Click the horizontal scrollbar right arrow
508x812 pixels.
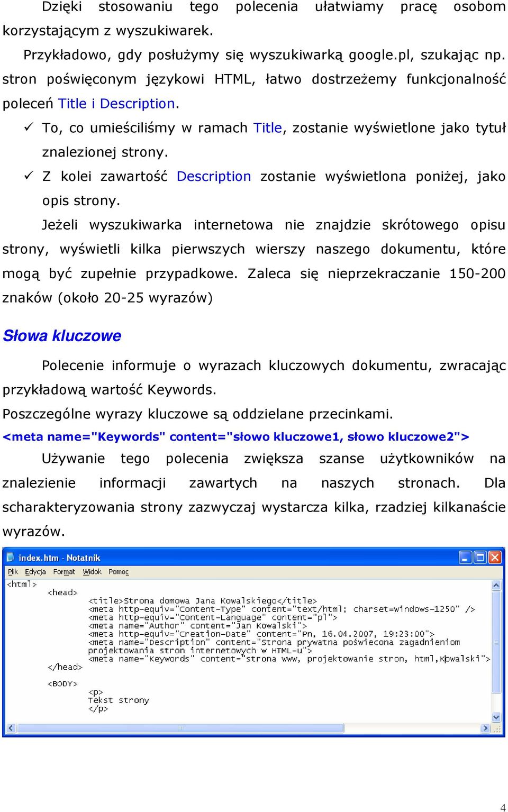[485, 728]
